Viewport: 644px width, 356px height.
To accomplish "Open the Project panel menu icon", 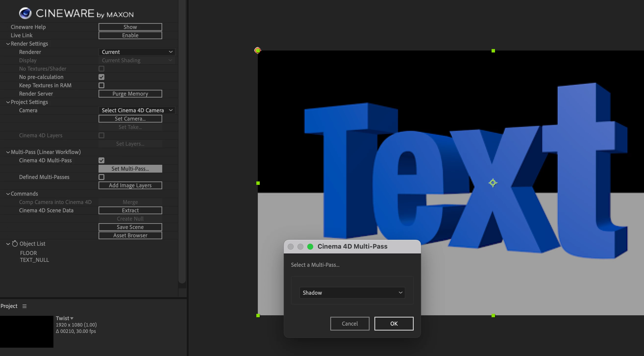I will point(24,306).
